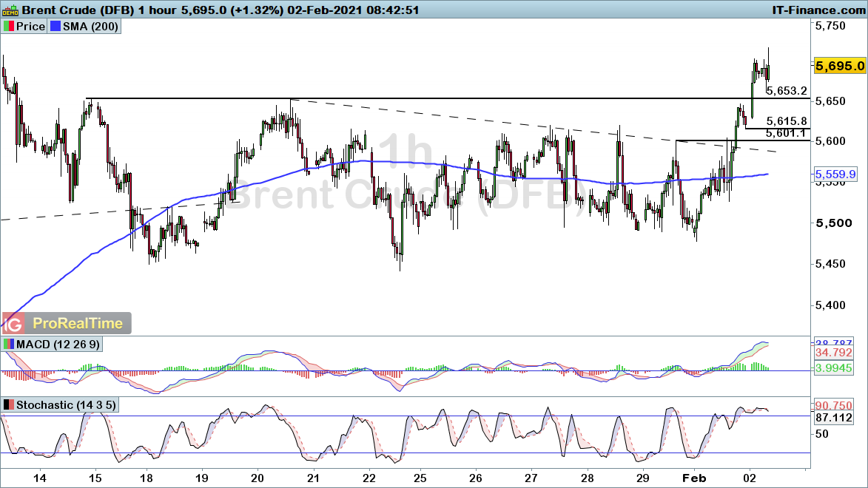Click the 5,650 price axis label
The image size is (868, 488).
pyautogui.click(x=830, y=101)
